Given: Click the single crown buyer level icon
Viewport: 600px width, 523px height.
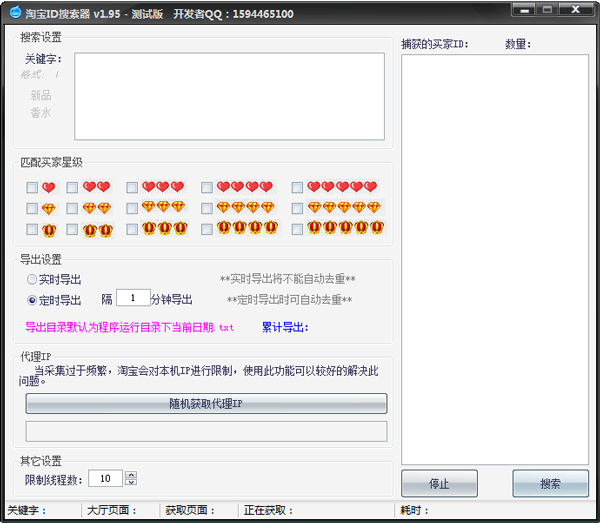Looking at the screenshot, I should 48,229.
